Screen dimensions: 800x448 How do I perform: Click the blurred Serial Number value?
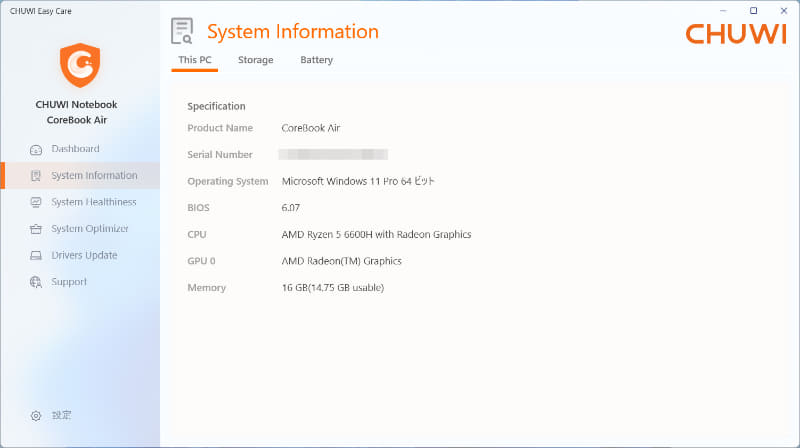point(333,155)
